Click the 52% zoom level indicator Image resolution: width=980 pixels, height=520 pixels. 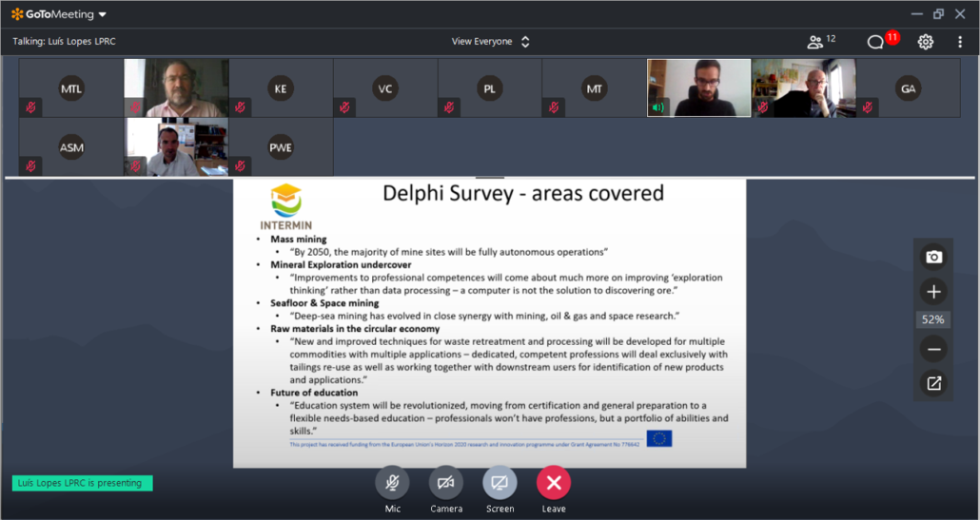[933, 320]
